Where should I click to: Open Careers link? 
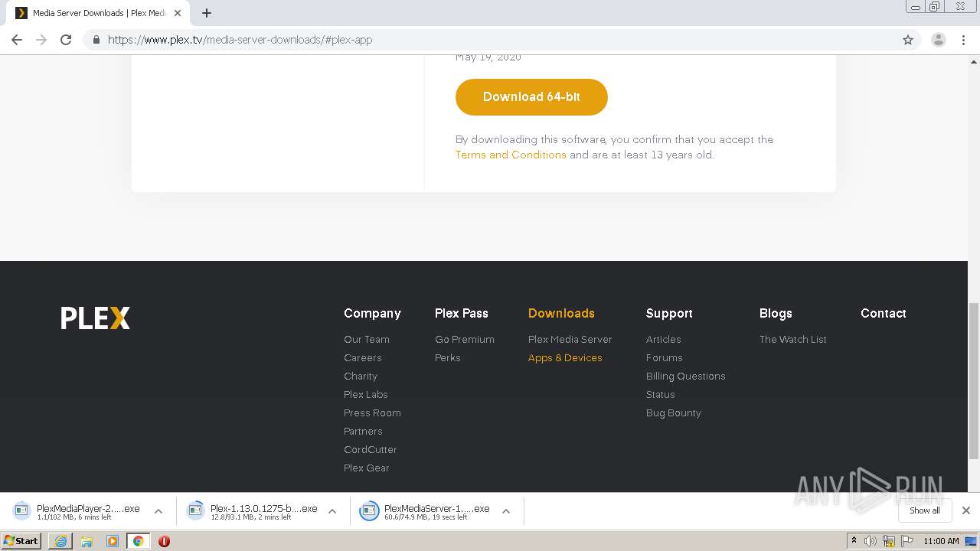click(363, 357)
